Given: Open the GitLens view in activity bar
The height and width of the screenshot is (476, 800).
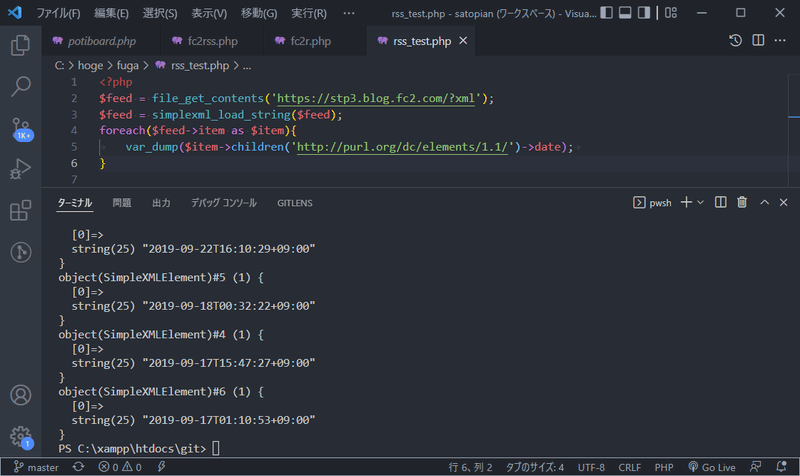Looking at the screenshot, I should pyautogui.click(x=20, y=252).
